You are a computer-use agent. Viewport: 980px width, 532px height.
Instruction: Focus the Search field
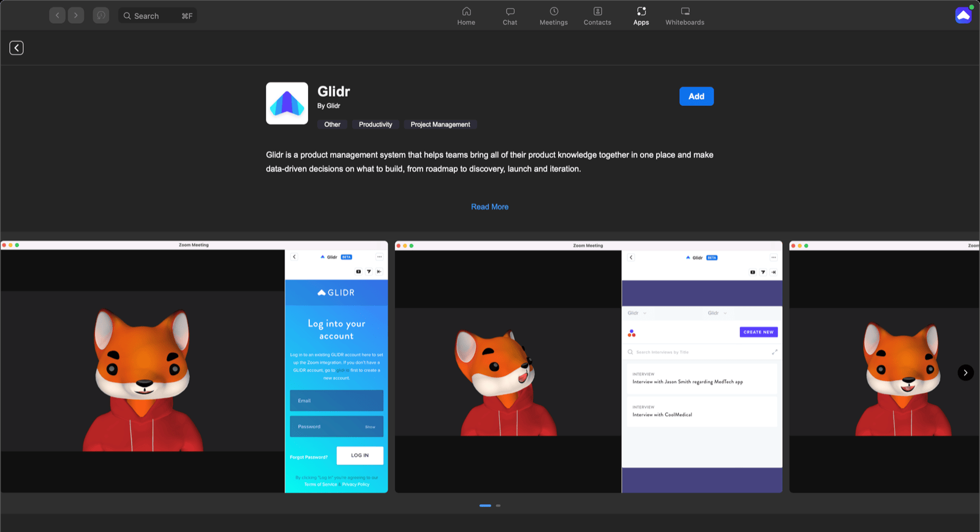pyautogui.click(x=157, y=15)
